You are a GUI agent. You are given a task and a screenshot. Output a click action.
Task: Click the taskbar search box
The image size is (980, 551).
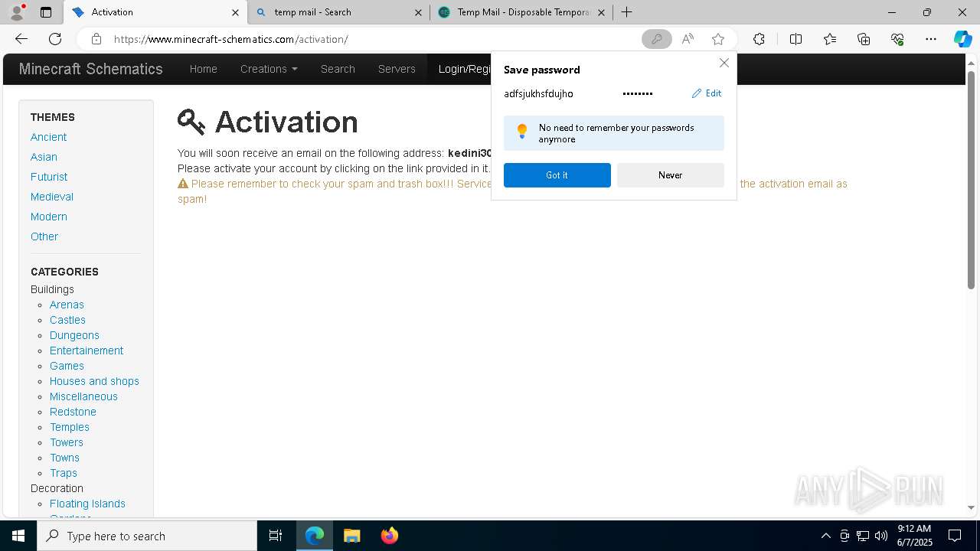147,536
